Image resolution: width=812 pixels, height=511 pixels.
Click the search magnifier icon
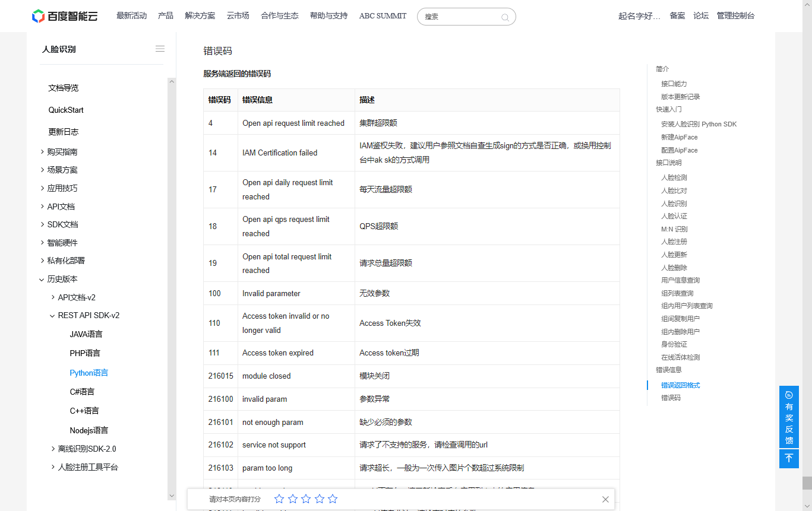click(504, 17)
